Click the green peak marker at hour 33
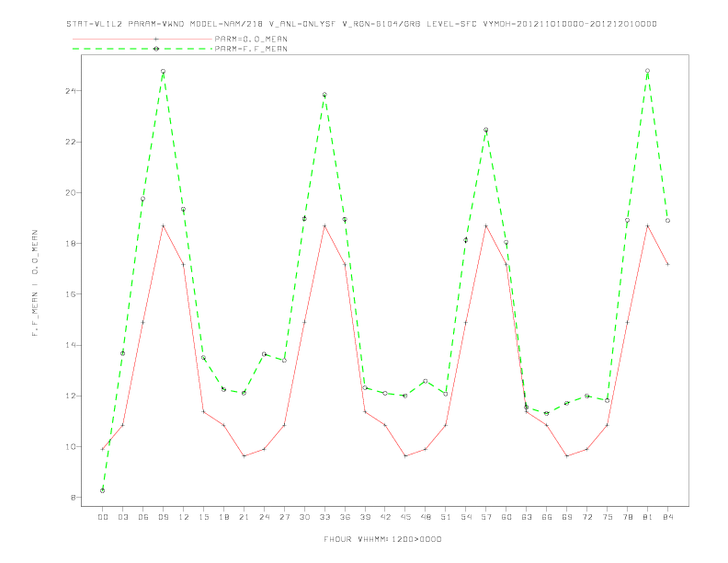The width and height of the screenshot is (728, 563). tap(324, 95)
